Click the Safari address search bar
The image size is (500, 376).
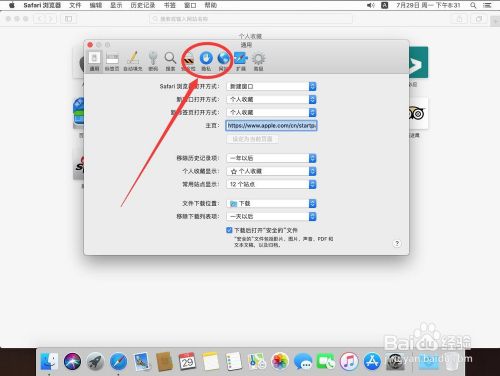coord(251,19)
